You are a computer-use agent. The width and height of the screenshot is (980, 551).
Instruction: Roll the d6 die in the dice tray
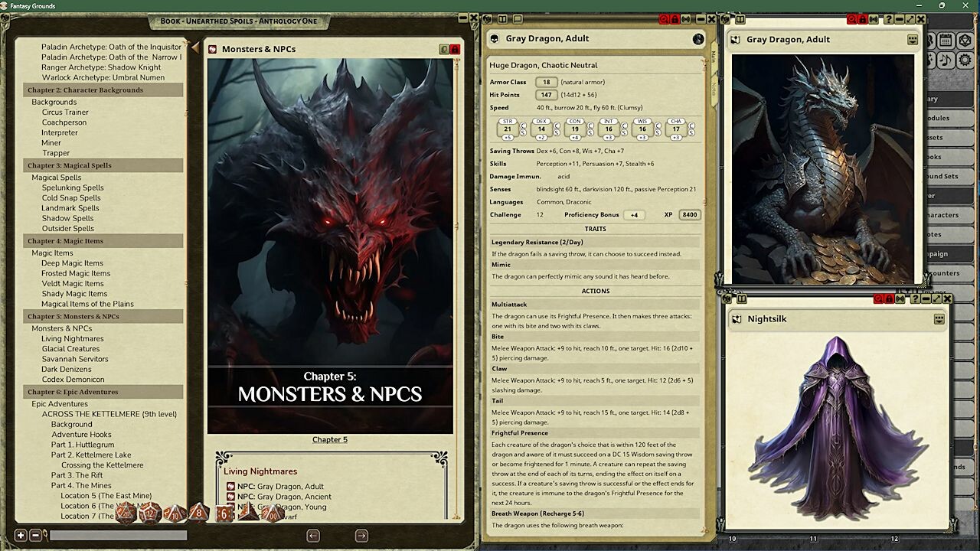(224, 513)
